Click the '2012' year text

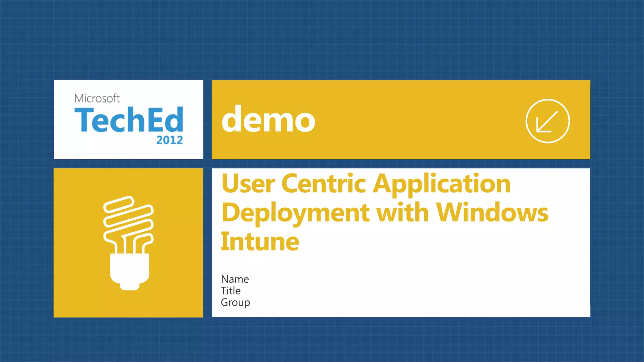[x=169, y=140]
